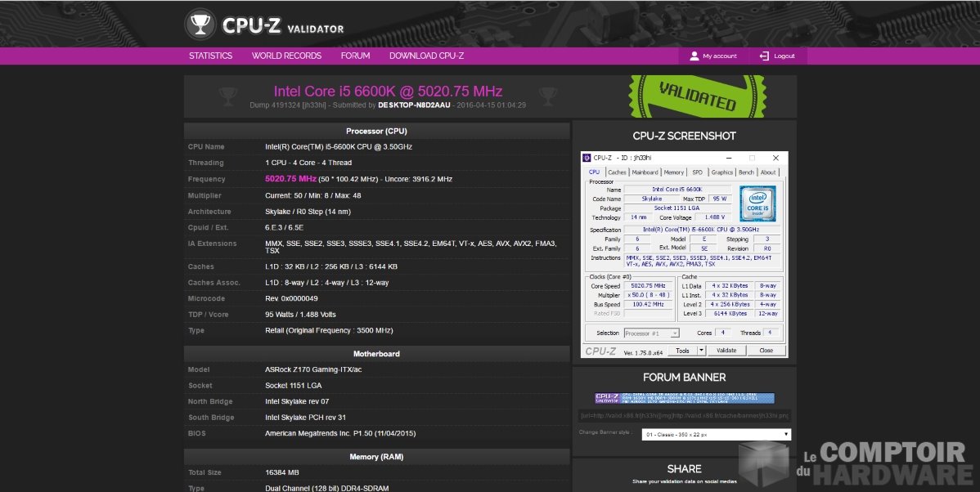This screenshot has height=492, width=980.
Task: Click the green Validated stamp badge
Action: click(697, 97)
